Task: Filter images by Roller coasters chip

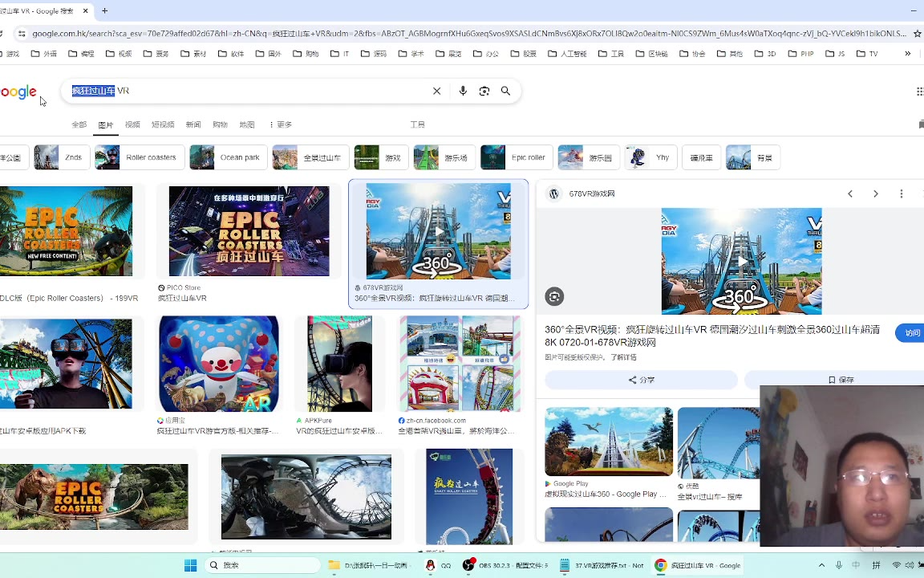Action: [140, 157]
